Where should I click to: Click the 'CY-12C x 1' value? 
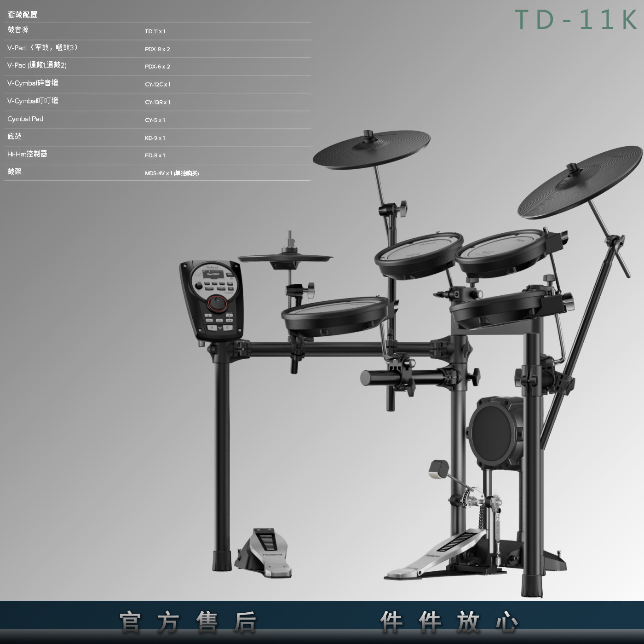[158, 85]
